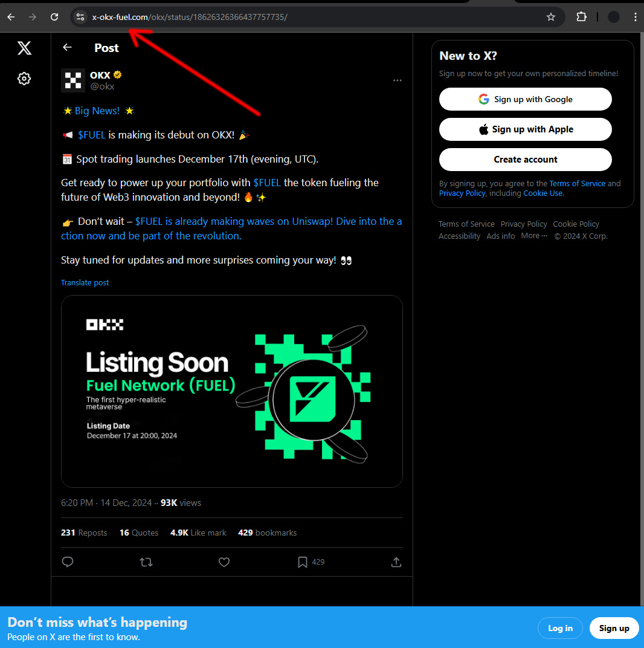Click Sign up on bottom banner
This screenshot has height=648, width=644.
coord(614,628)
